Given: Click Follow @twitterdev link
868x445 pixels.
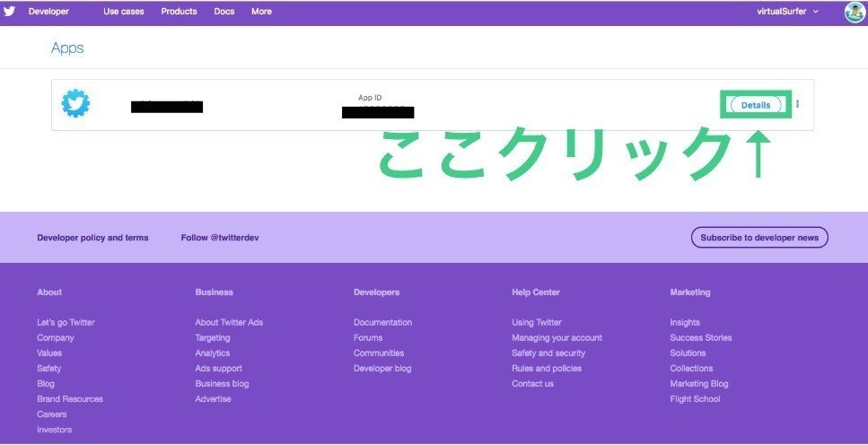Looking at the screenshot, I should coord(220,238).
